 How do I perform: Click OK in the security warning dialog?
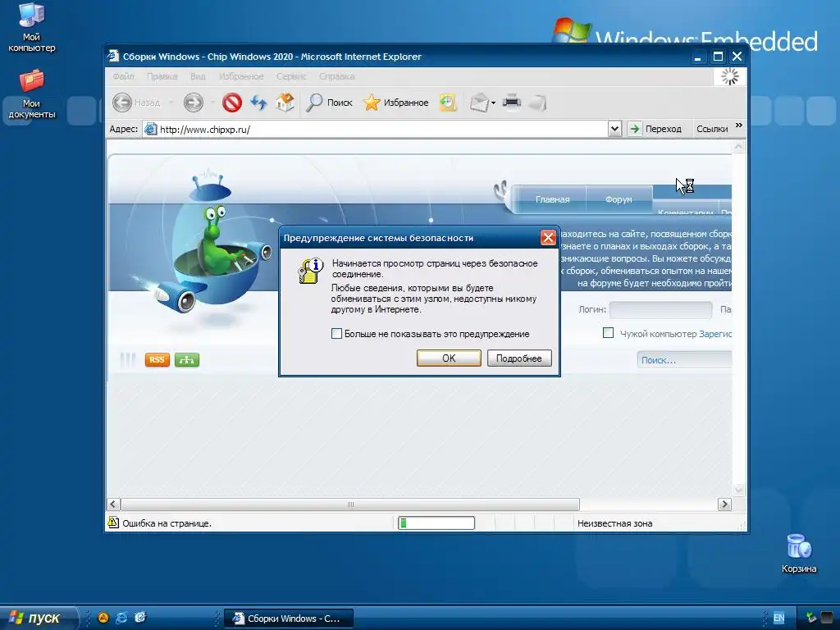pyautogui.click(x=449, y=358)
